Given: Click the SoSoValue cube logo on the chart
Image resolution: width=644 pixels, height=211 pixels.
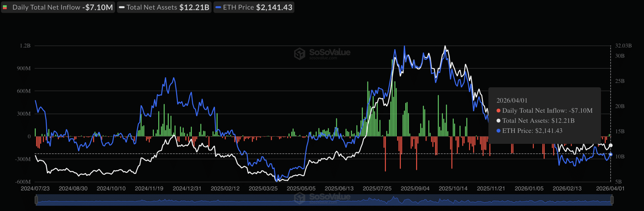Looking at the screenshot, I should [x=299, y=53].
